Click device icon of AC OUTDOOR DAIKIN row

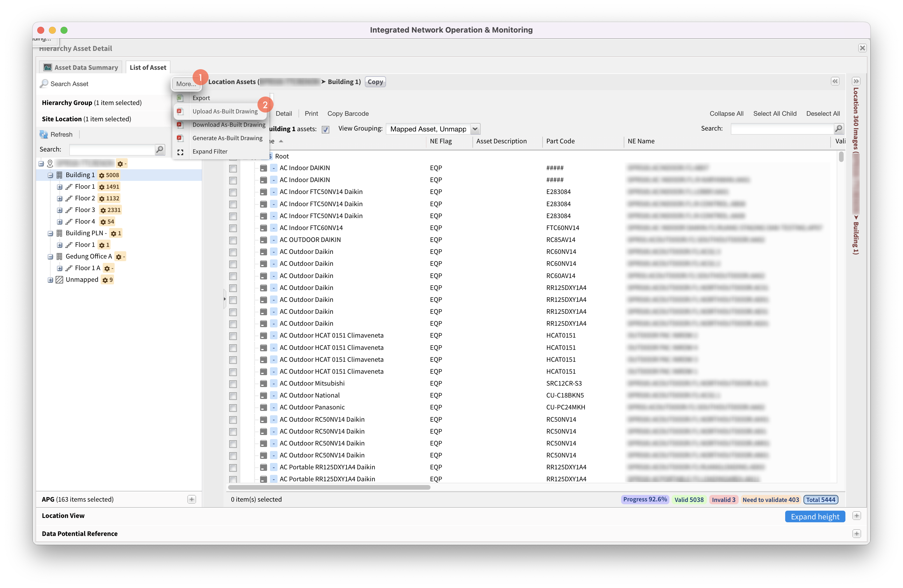click(263, 240)
